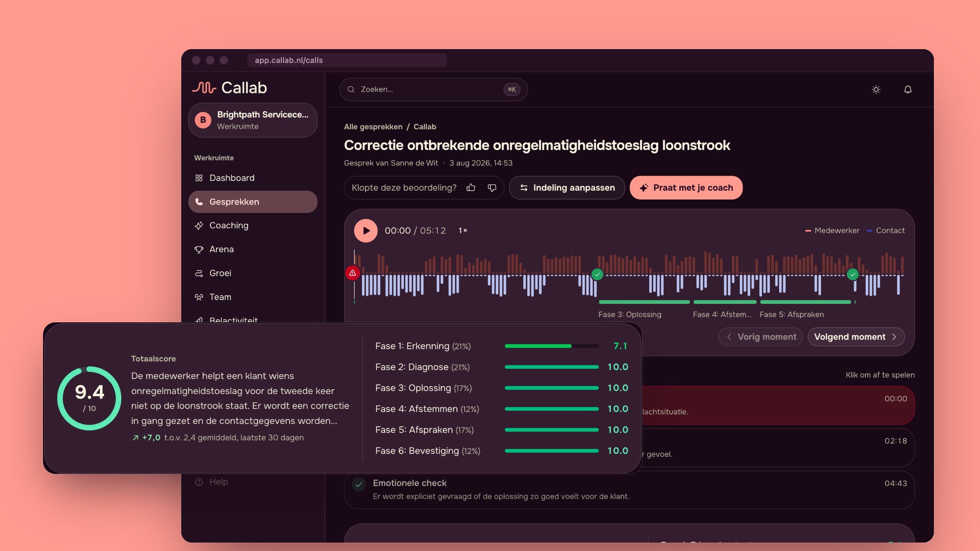The image size is (980, 551).
Task: Click the Zoeken search field
Action: click(433, 89)
